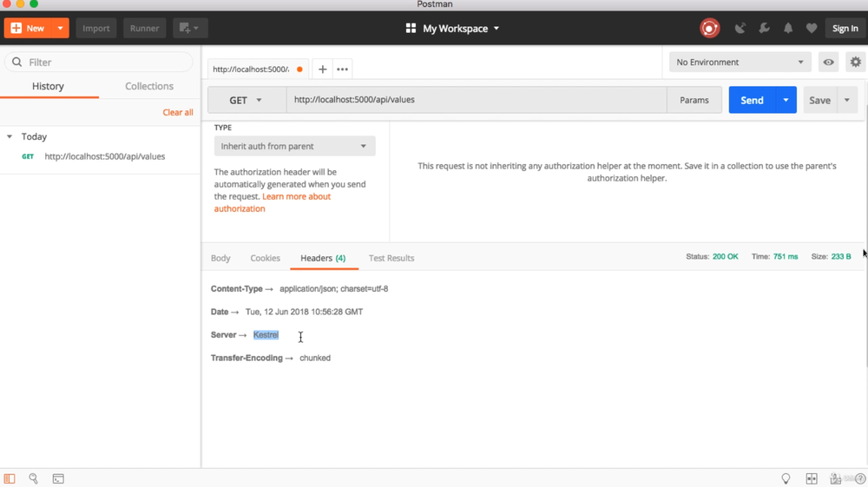
Task: Click the New button plus icon
Action: 16,29
